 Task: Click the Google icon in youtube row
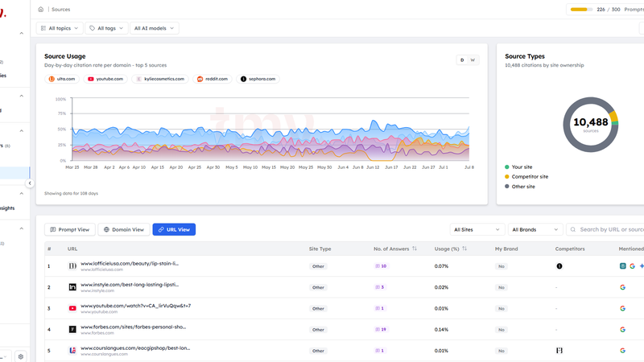coord(622,308)
